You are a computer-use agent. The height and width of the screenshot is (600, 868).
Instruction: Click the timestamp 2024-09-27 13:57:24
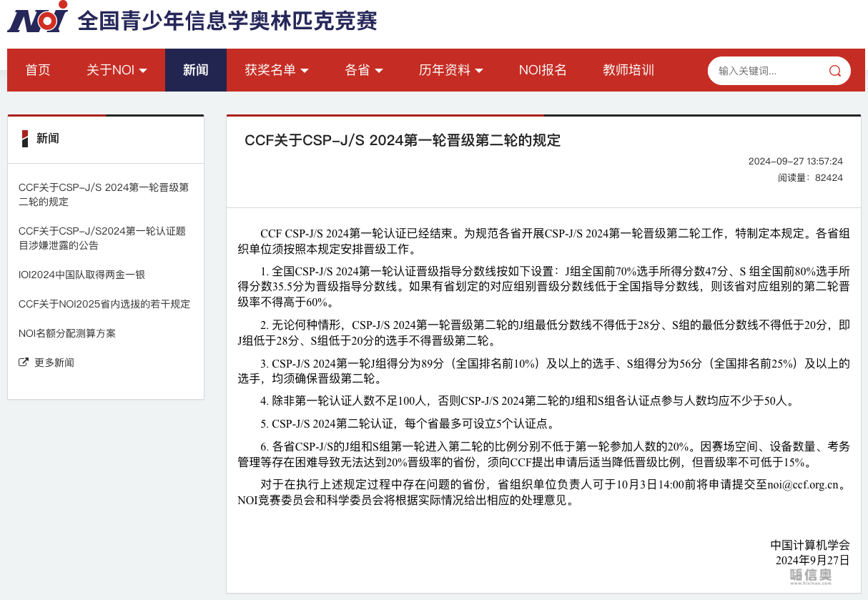(x=796, y=162)
